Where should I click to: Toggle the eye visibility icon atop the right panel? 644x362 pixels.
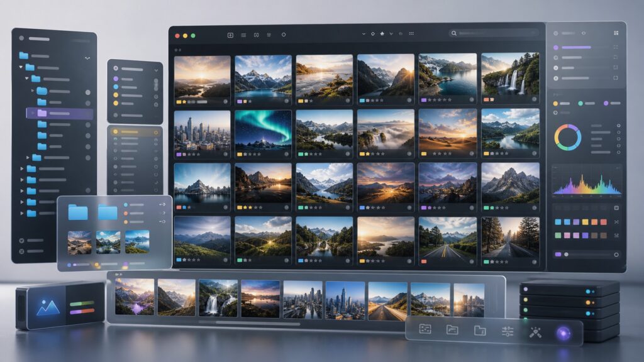(584, 33)
